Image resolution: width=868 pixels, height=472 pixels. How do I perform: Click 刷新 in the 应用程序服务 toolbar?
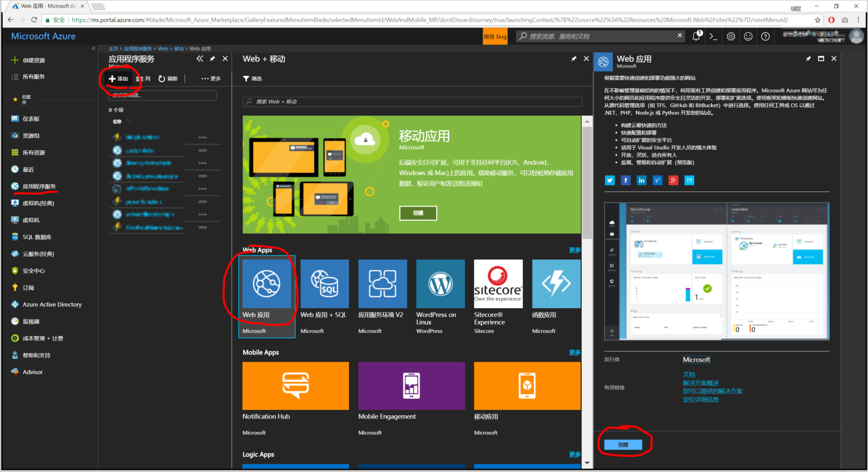[168, 78]
